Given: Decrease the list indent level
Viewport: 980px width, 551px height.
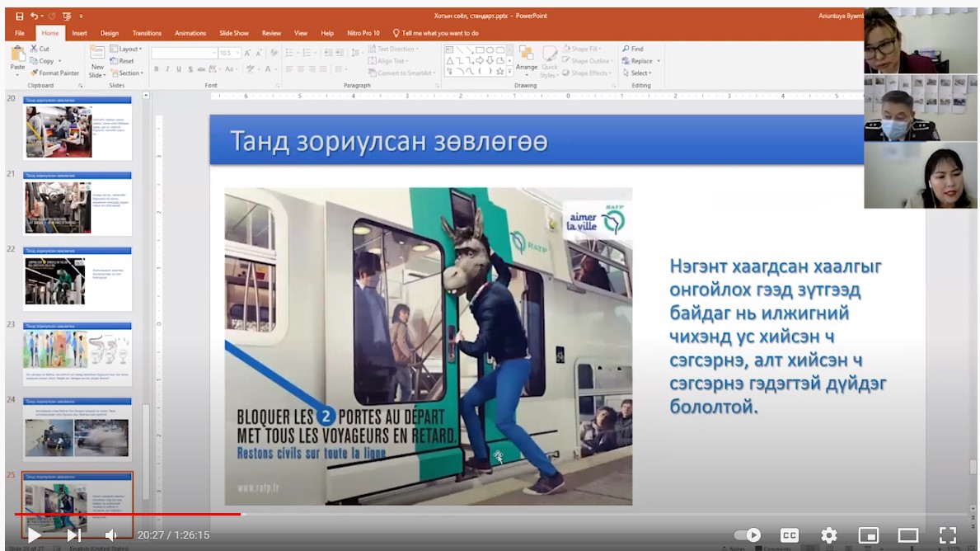Looking at the screenshot, I should pyautogui.click(x=327, y=53).
